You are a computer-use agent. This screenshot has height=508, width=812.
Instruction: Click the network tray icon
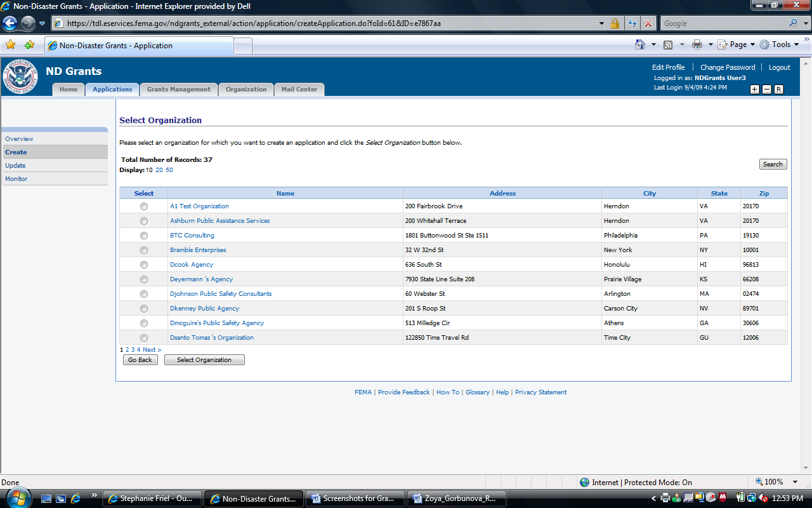[751, 498]
